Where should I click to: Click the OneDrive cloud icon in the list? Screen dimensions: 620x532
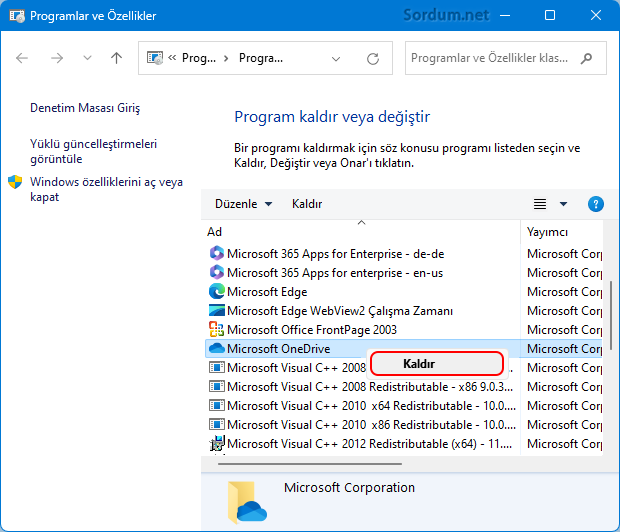217,348
